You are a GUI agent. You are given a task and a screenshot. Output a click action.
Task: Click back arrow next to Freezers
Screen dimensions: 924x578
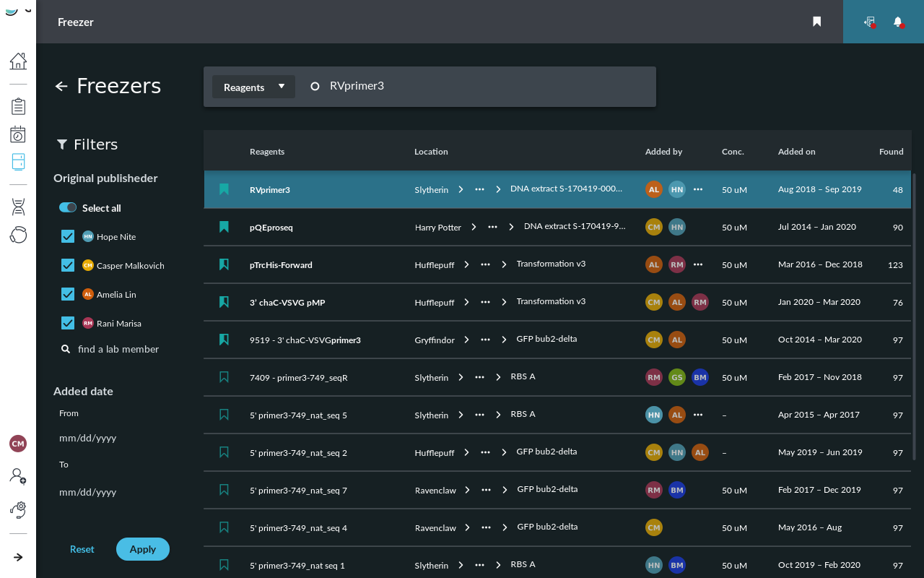click(61, 87)
